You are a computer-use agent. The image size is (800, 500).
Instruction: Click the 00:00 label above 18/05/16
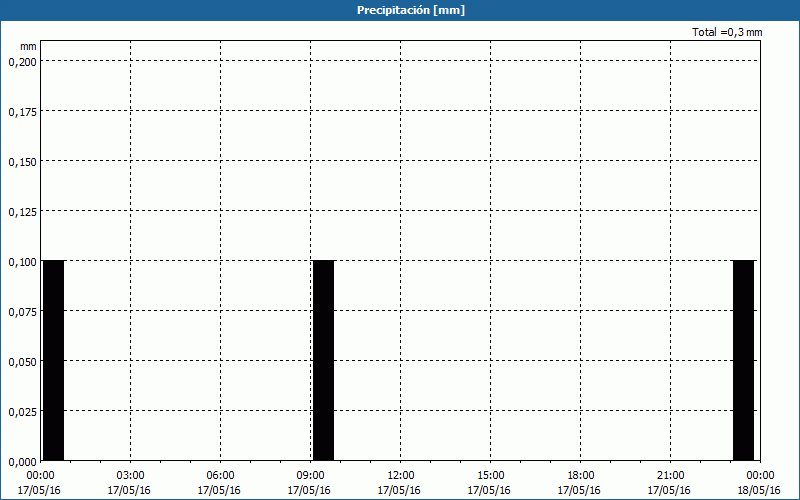pyautogui.click(x=760, y=476)
